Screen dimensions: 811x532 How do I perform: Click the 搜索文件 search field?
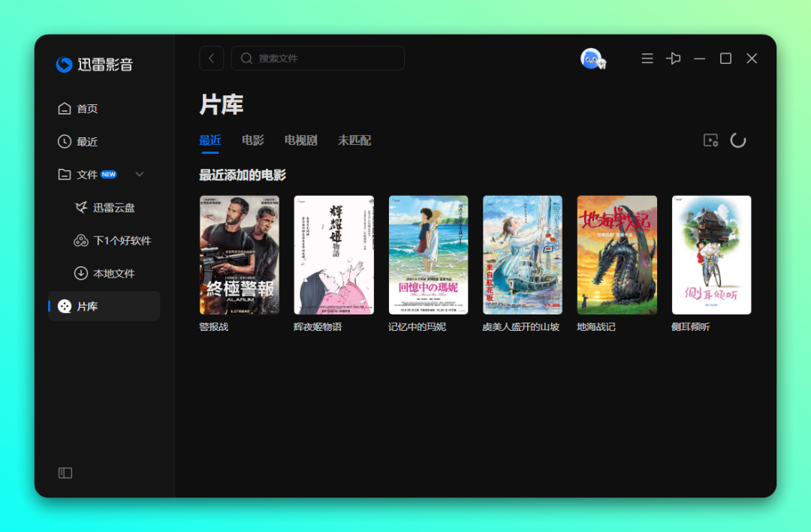[318, 59]
